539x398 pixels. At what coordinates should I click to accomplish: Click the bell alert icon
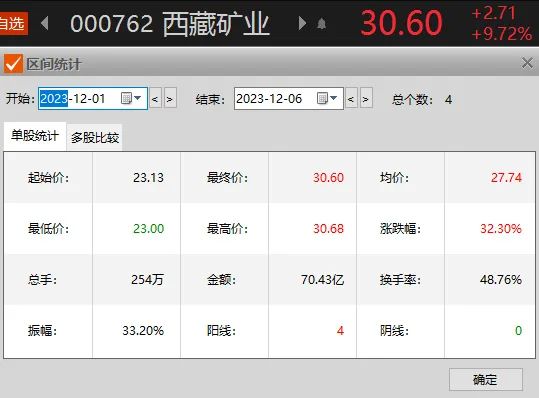pos(321,24)
